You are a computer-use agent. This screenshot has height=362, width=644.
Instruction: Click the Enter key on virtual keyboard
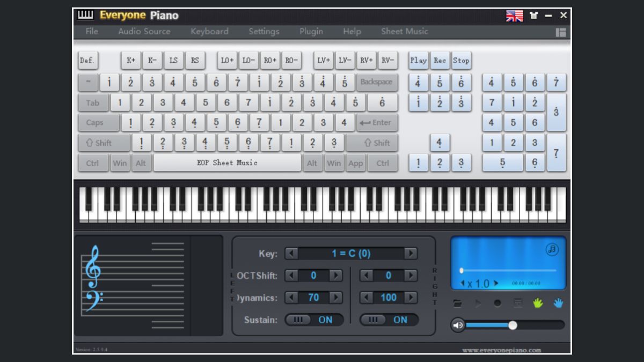pos(377,122)
